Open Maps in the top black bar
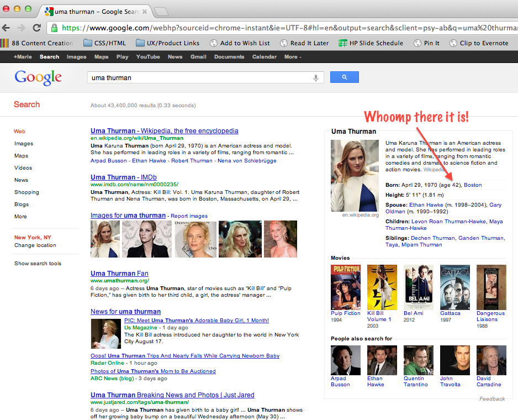The height and width of the screenshot is (420, 518). pyautogui.click(x=101, y=57)
